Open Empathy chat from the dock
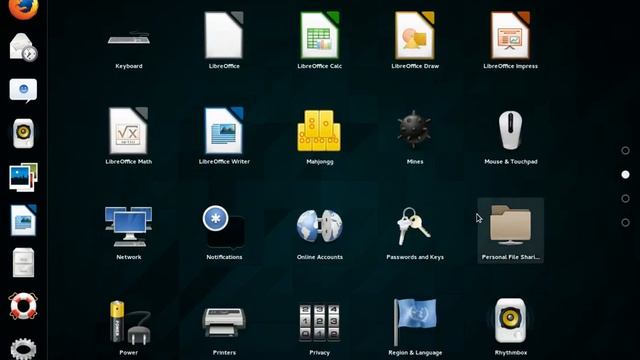This screenshot has width=640, height=360. 23,90
